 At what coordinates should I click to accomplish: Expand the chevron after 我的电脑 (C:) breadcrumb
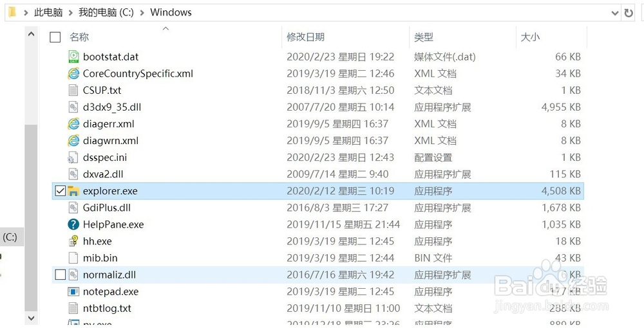(142, 12)
